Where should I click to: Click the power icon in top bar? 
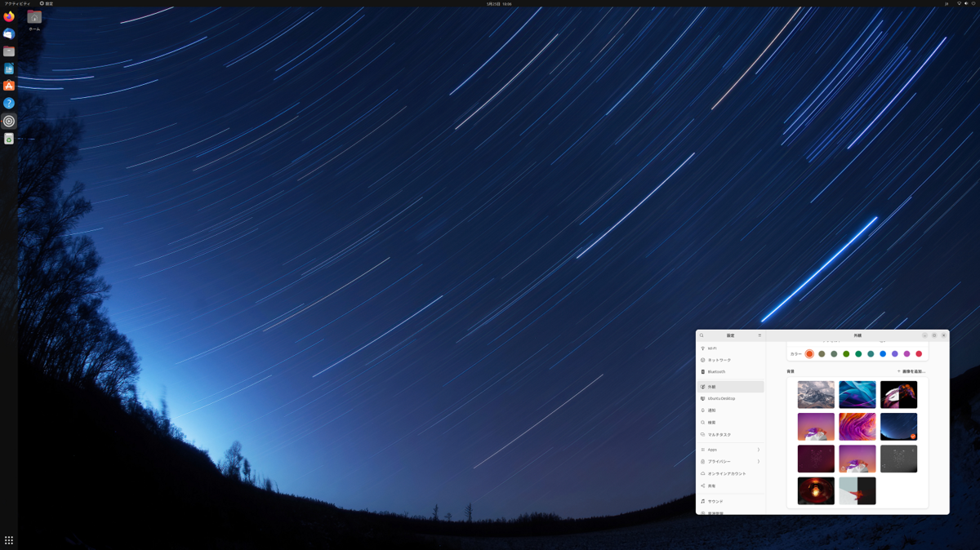click(x=973, y=3)
